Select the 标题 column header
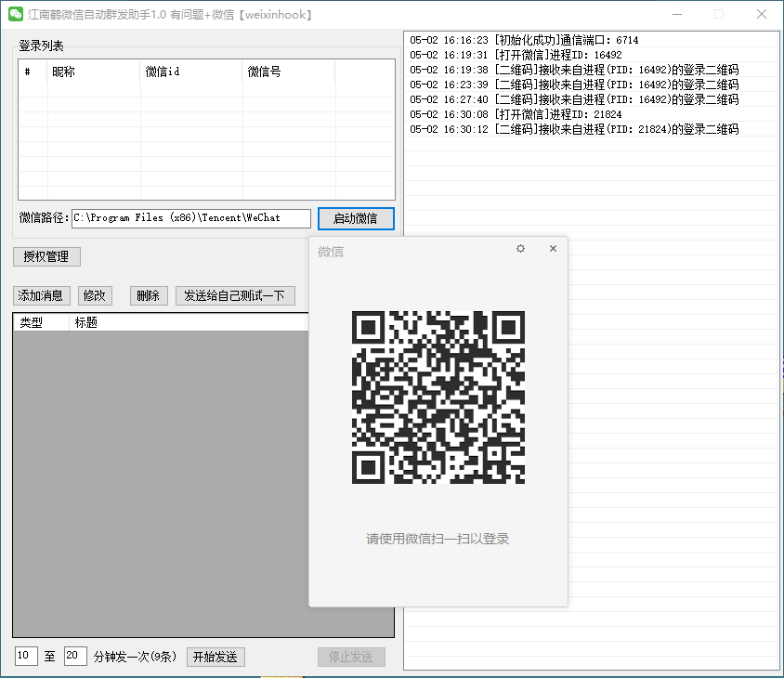 pyautogui.click(x=189, y=322)
